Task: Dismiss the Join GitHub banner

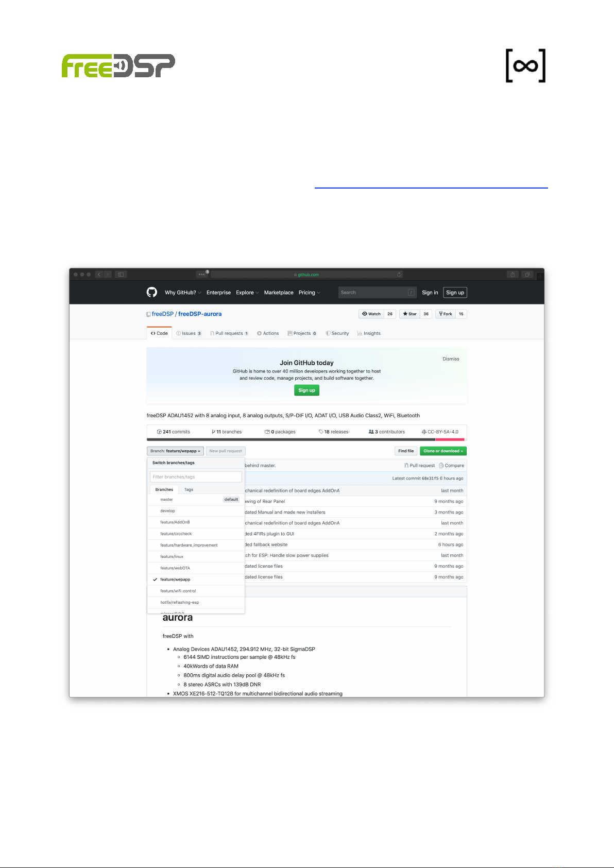Action: tap(451, 359)
